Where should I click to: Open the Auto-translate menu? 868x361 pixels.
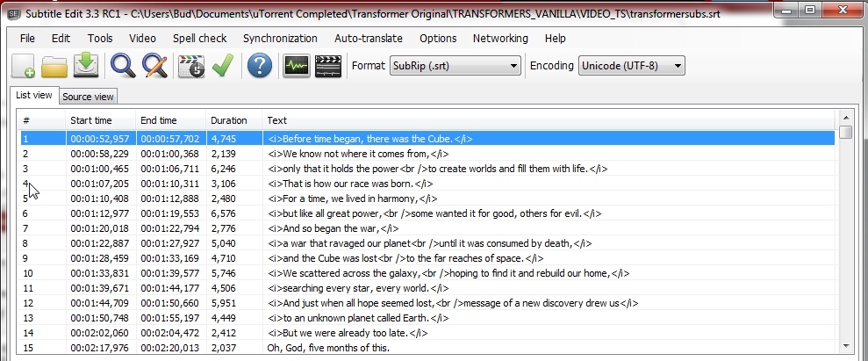(369, 38)
